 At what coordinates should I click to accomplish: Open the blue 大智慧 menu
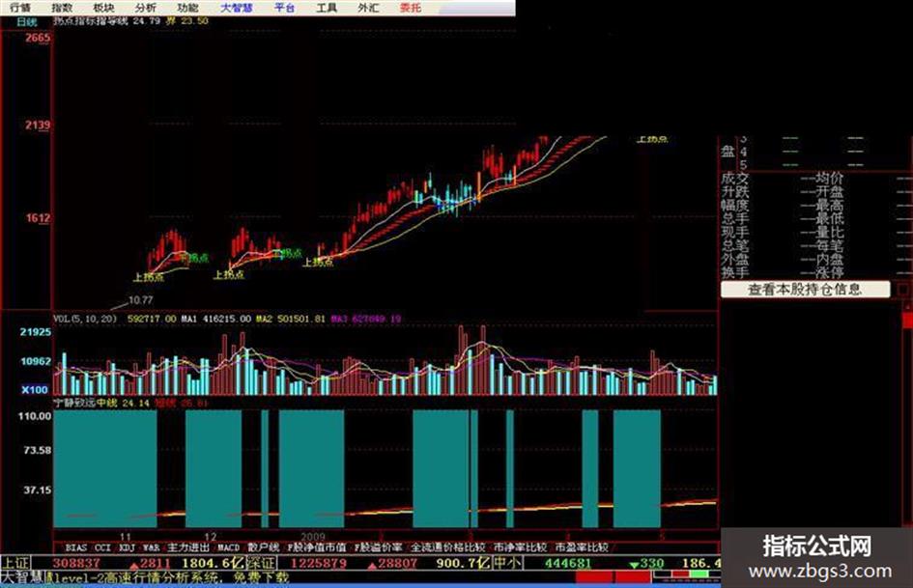click(237, 8)
